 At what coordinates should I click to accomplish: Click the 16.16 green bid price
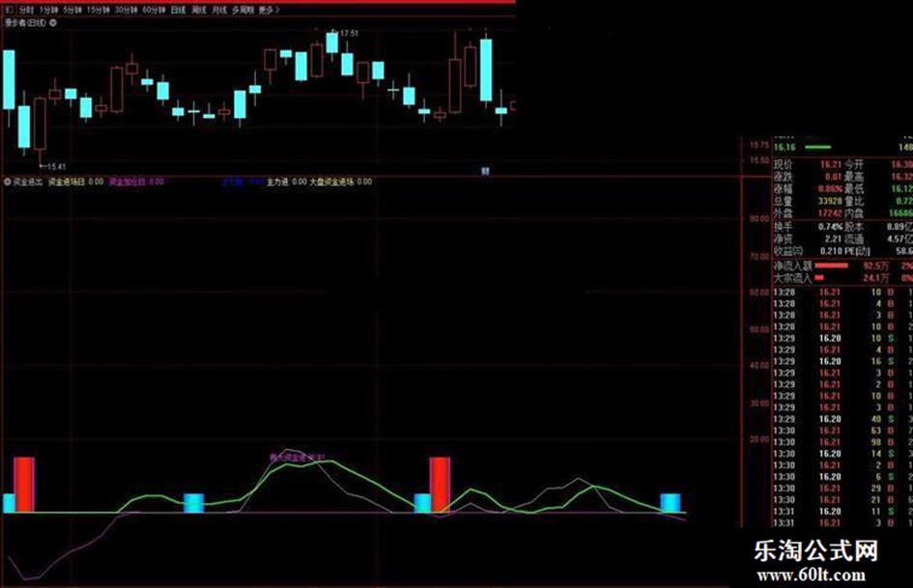pos(785,148)
